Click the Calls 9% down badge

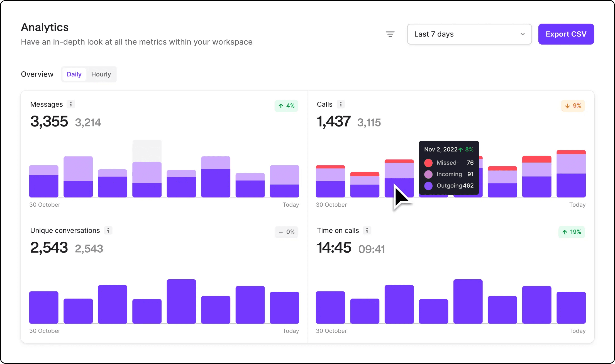pos(573,106)
